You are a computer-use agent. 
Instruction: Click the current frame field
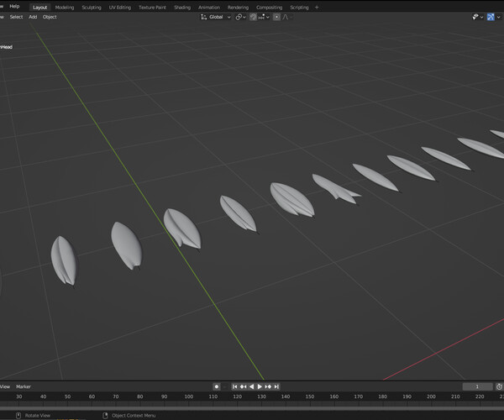[477, 386]
